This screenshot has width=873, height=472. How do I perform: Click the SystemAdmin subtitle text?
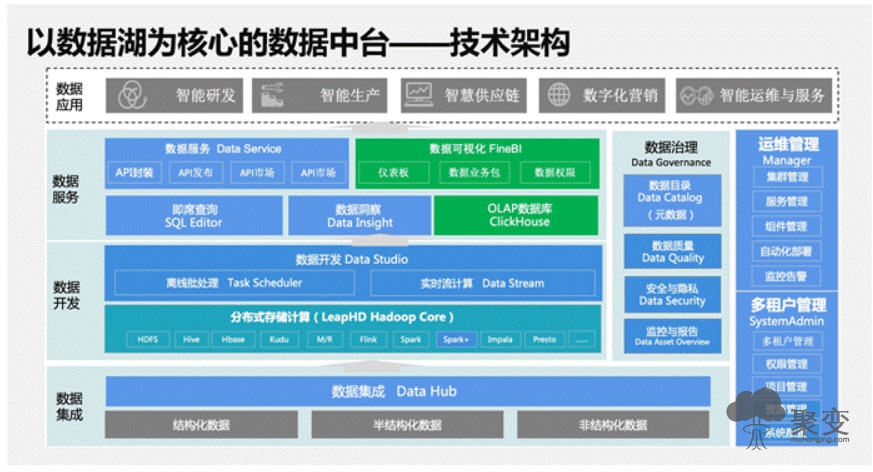click(x=787, y=321)
